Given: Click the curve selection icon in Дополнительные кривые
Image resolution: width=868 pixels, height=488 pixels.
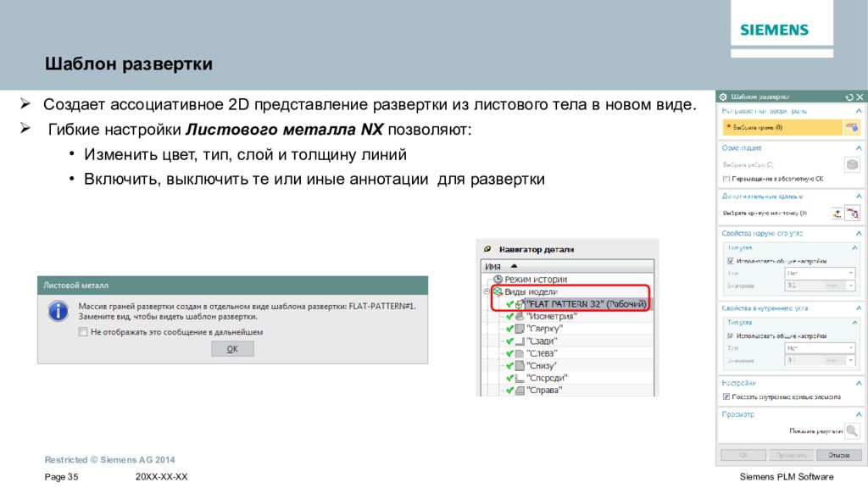Looking at the screenshot, I should tap(853, 213).
